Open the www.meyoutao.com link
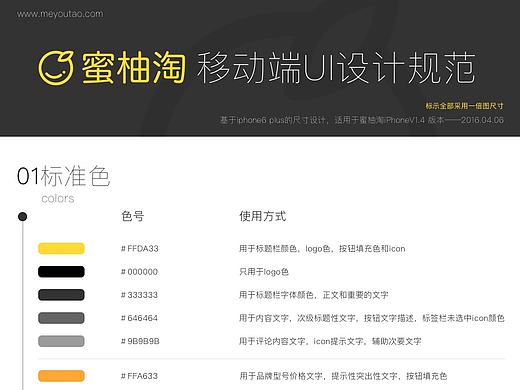This screenshot has height=390, width=520. pyautogui.click(x=60, y=14)
